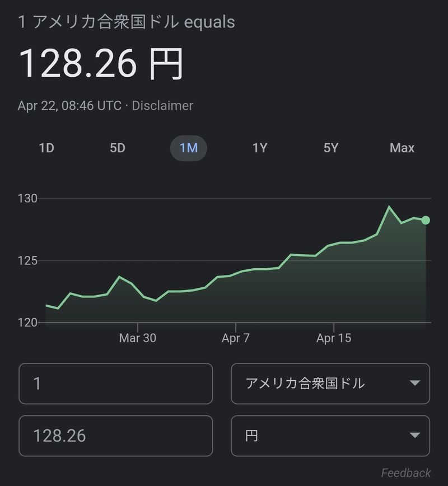Click the dropdown arrow beside アメリカ合衆国ドル

pyautogui.click(x=415, y=384)
